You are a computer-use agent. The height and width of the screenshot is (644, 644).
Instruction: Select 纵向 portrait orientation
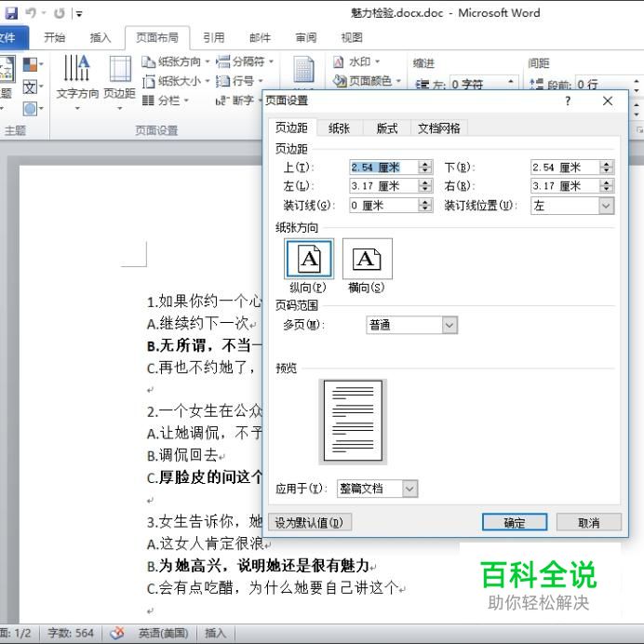click(309, 259)
